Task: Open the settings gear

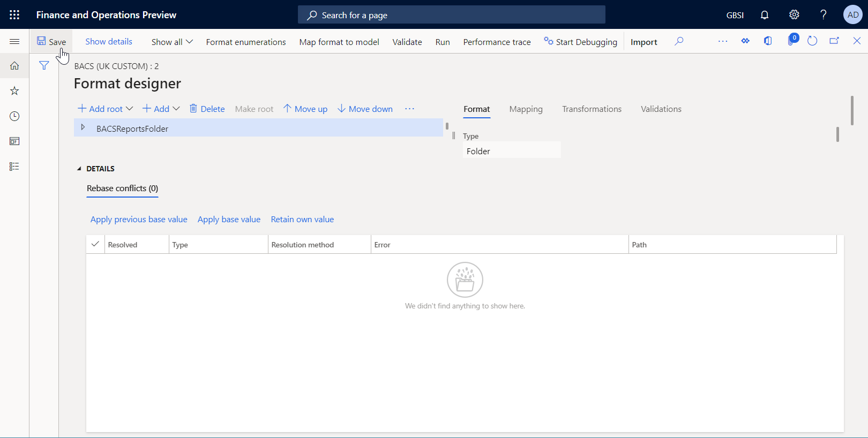Action: pyautogui.click(x=794, y=14)
